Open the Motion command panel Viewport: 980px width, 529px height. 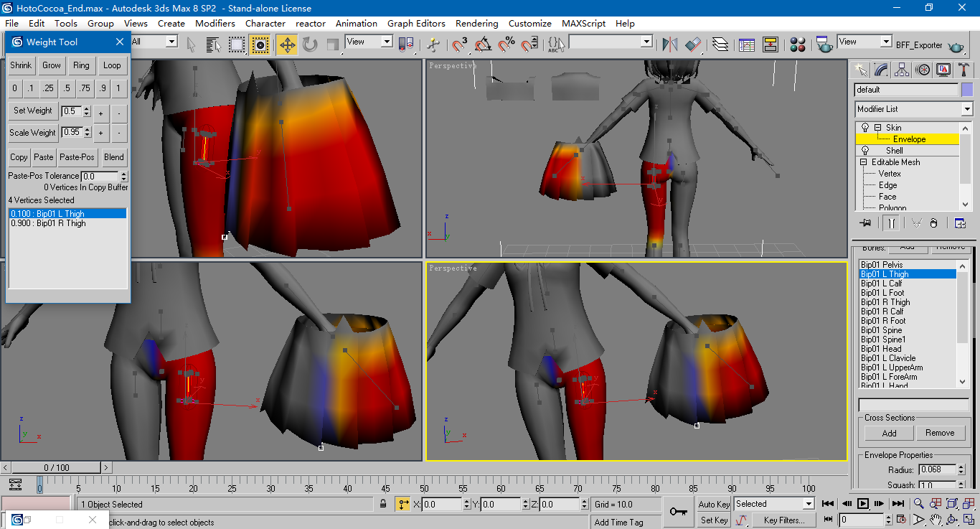coord(923,70)
